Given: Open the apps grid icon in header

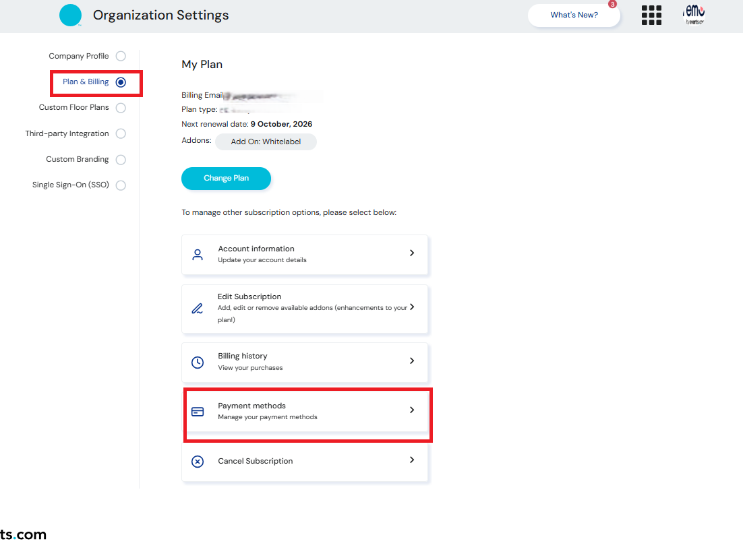Looking at the screenshot, I should (x=651, y=15).
